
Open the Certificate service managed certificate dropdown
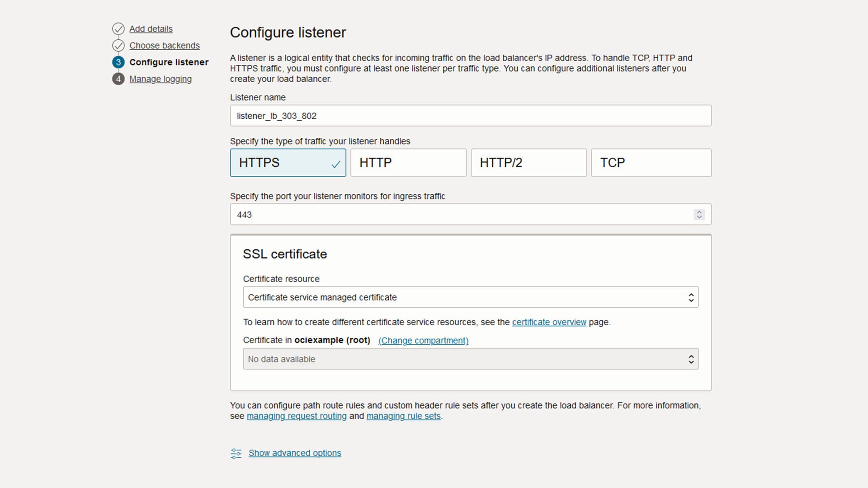tap(470, 297)
